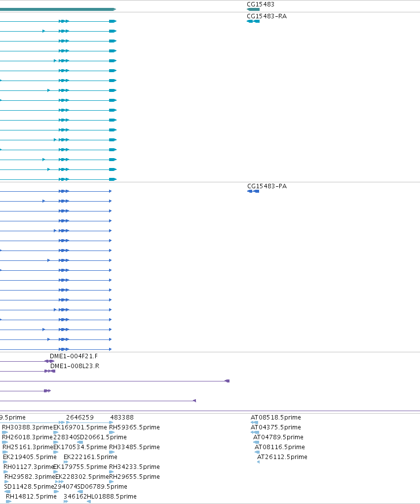
Task: Click the EK179755.5prime label
Action: 80,467
